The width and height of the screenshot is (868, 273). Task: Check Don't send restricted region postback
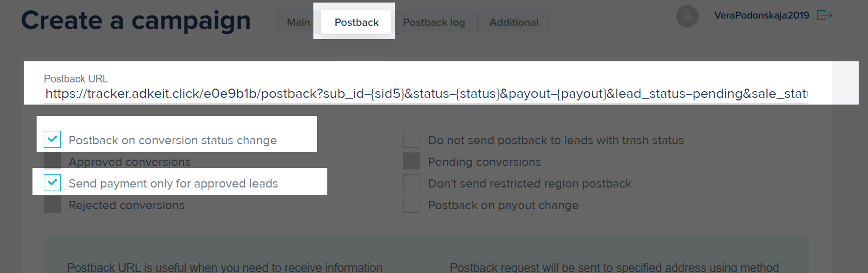pyautogui.click(x=411, y=183)
